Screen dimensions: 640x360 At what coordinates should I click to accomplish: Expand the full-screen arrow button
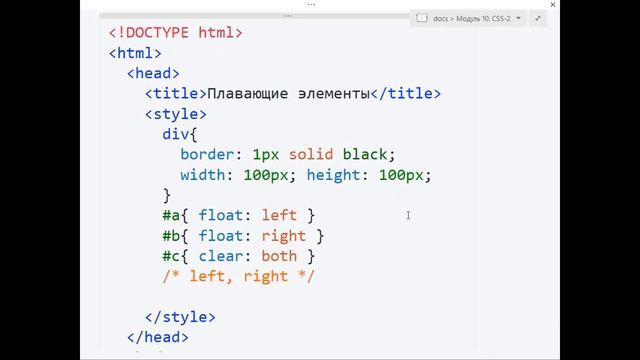pos(538,18)
